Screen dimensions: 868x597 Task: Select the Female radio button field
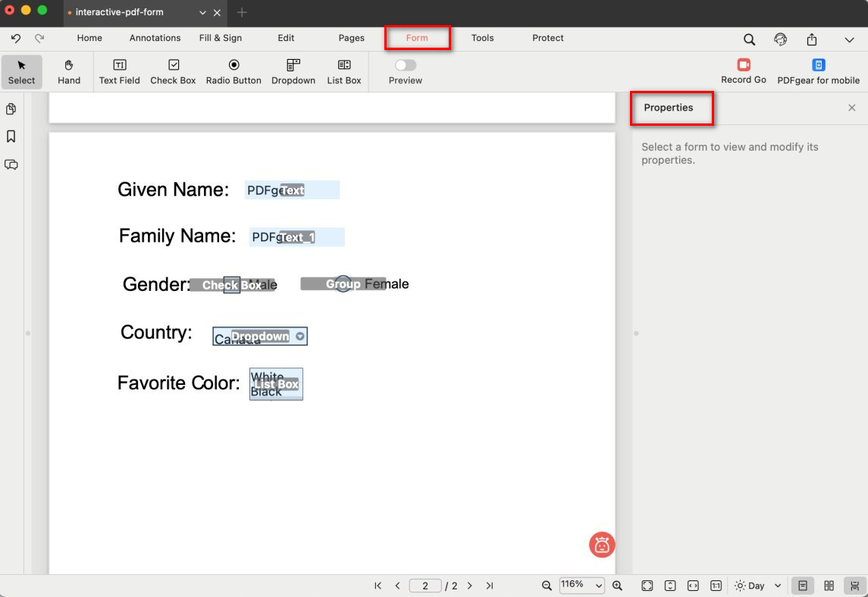coord(343,284)
